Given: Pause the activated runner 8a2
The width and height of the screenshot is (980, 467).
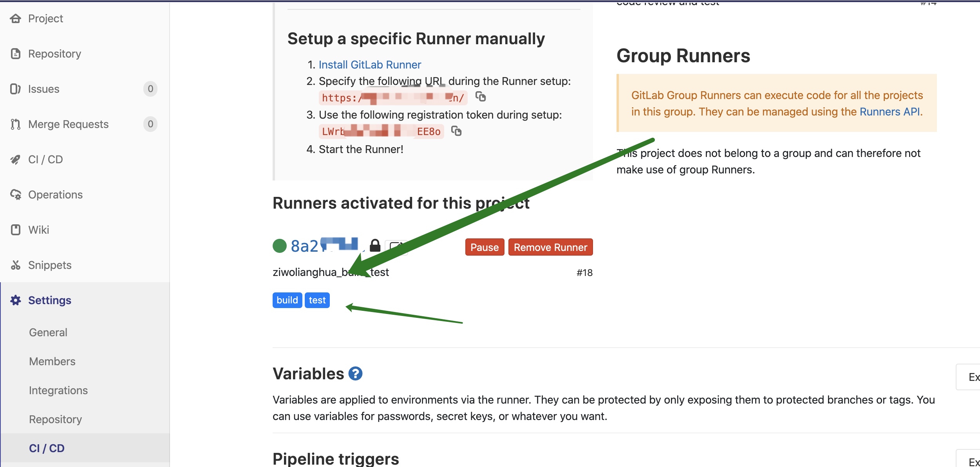Looking at the screenshot, I should point(485,247).
